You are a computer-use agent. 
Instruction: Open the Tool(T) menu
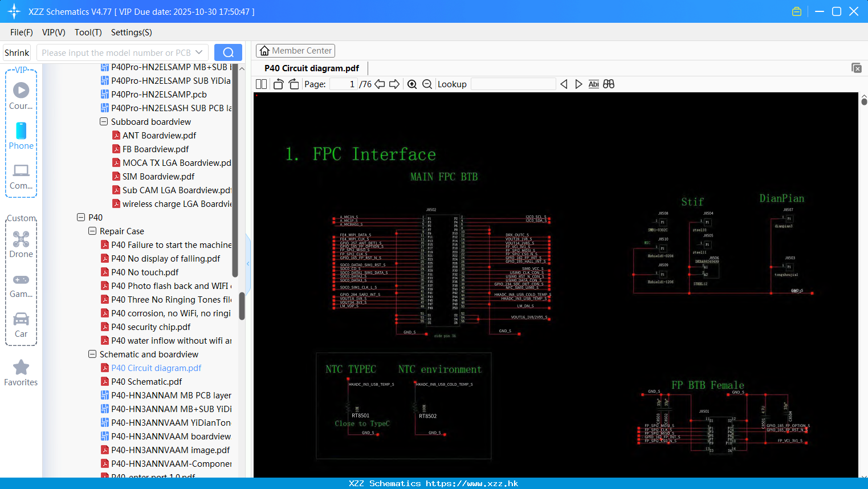tap(88, 32)
